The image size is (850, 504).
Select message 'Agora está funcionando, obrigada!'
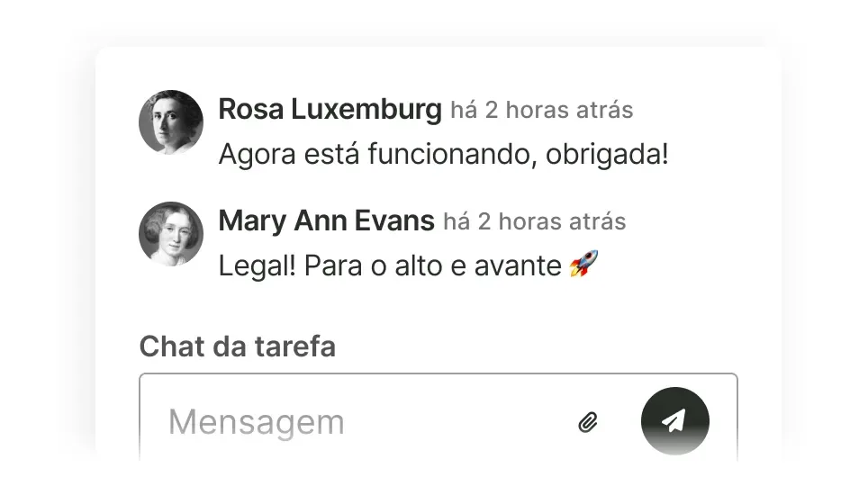point(443,154)
